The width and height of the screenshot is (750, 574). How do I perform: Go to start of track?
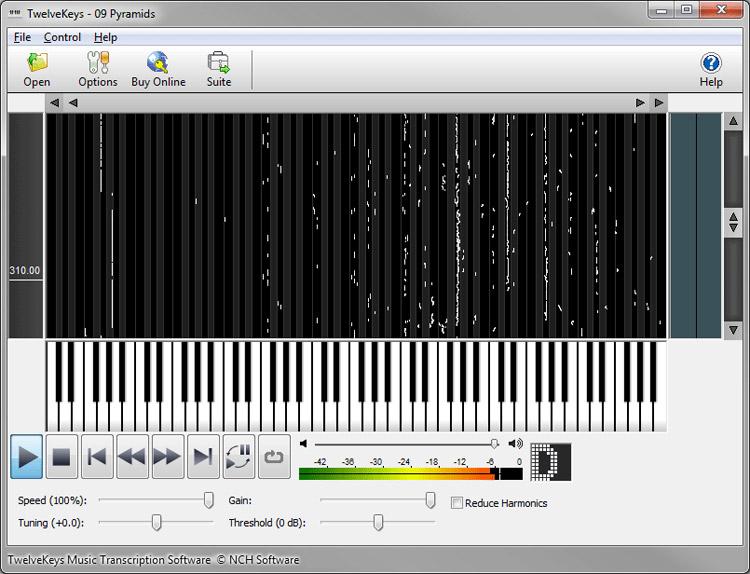click(97, 456)
